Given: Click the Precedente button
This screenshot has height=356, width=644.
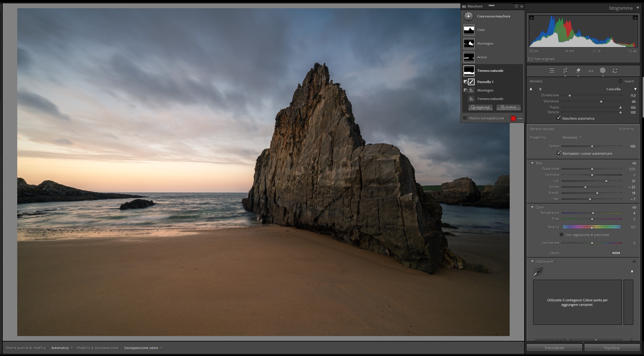Looking at the screenshot, I should click(554, 348).
